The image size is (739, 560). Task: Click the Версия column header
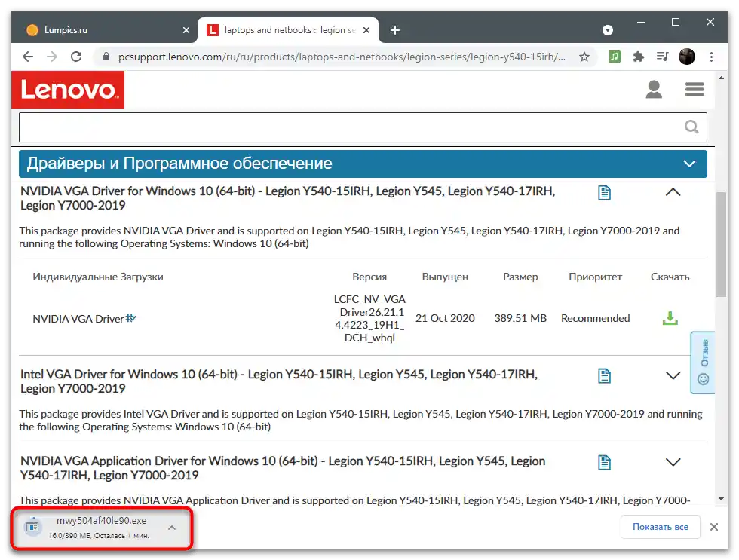pyautogui.click(x=369, y=277)
